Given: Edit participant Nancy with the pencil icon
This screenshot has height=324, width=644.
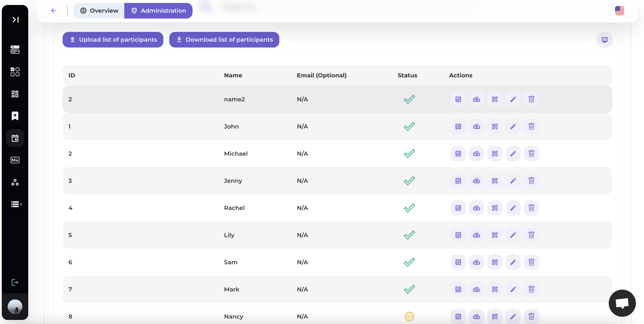Looking at the screenshot, I should 513,317.
